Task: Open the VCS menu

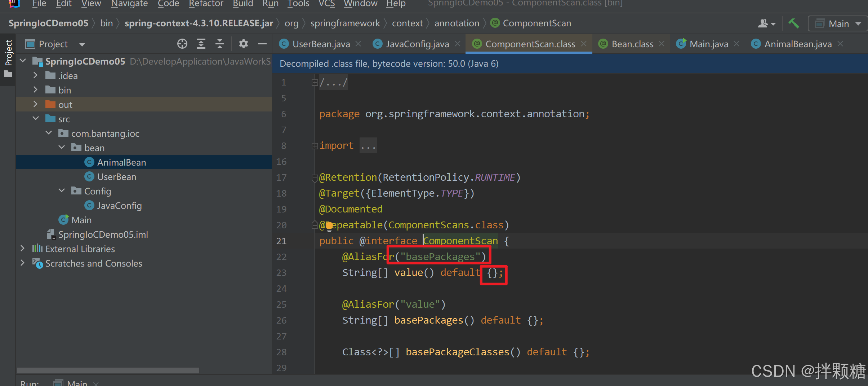Action: [326, 4]
